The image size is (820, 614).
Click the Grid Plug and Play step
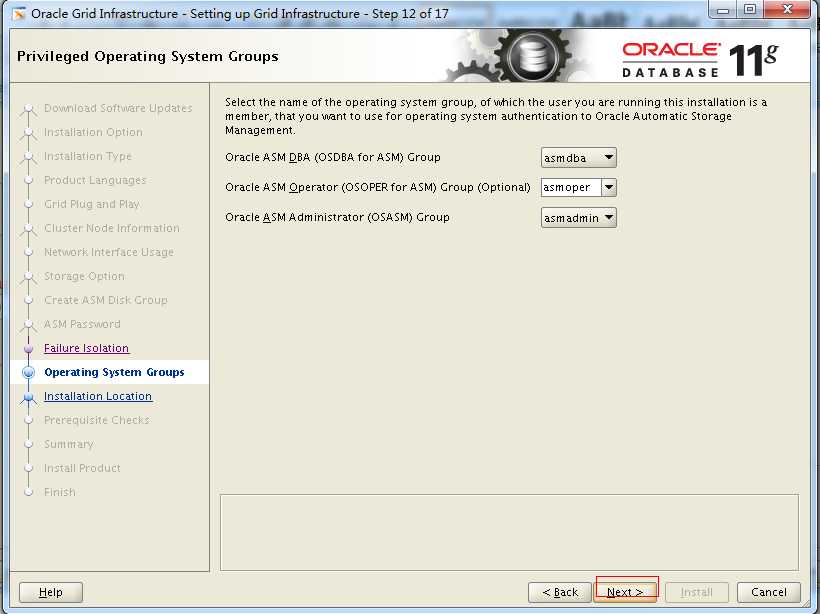point(92,204)
